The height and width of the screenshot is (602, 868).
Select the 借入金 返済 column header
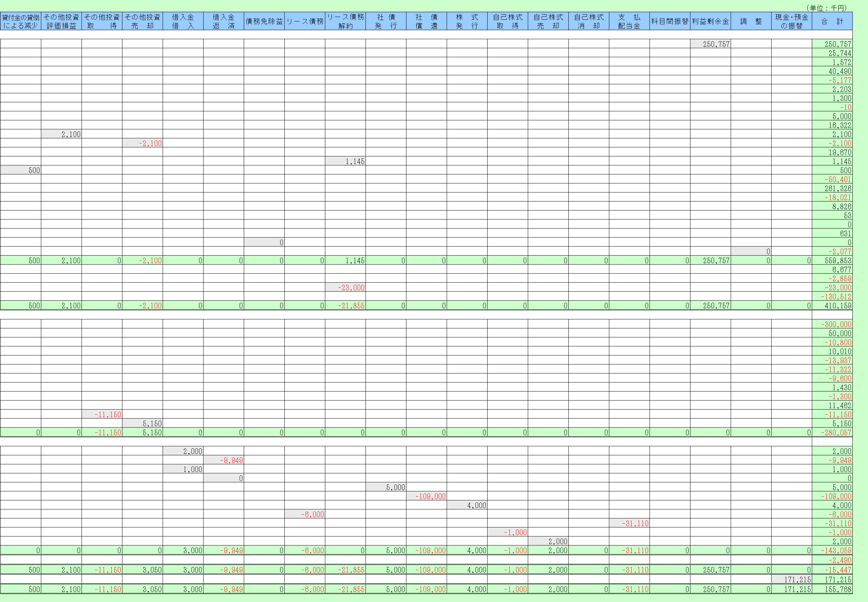223,21
